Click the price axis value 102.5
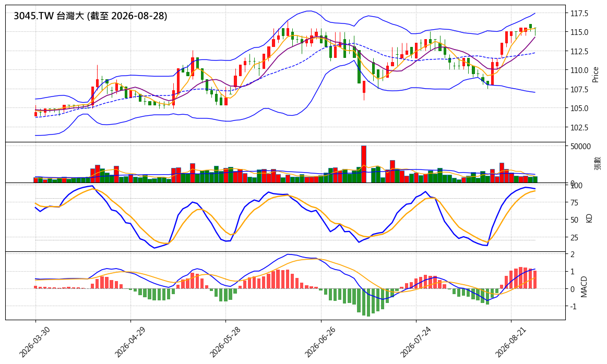 pyautogui.click(x=579, y=127)
